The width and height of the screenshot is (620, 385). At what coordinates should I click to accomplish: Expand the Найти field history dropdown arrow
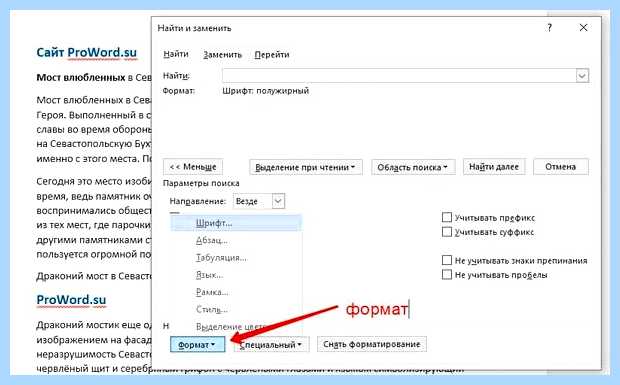coord(582,75)
